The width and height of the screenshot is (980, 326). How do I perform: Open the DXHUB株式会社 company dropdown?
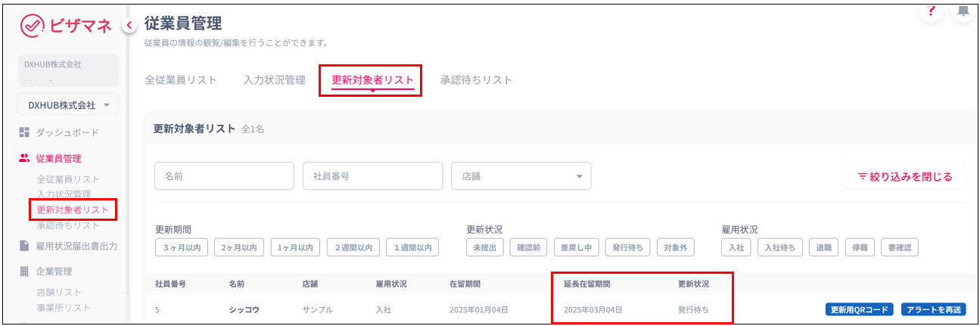[68, 105]
